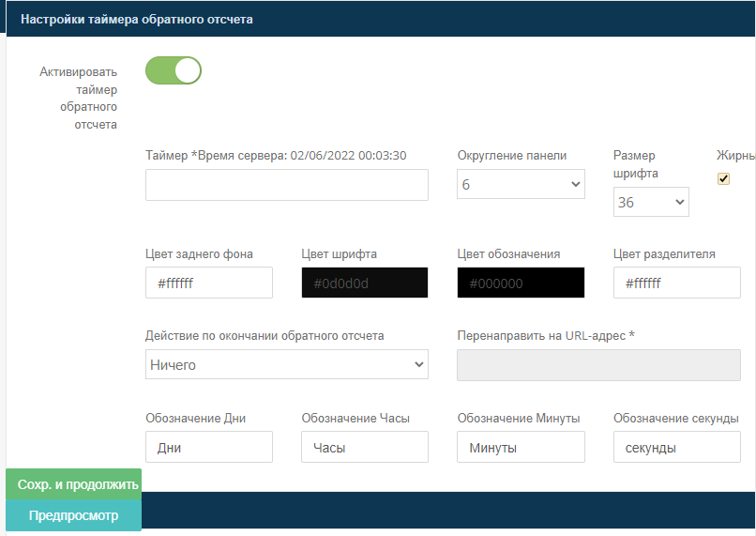
Task: Expand Действие по окончании обратного отсчета dropdown
Action: tap(286, 364)
